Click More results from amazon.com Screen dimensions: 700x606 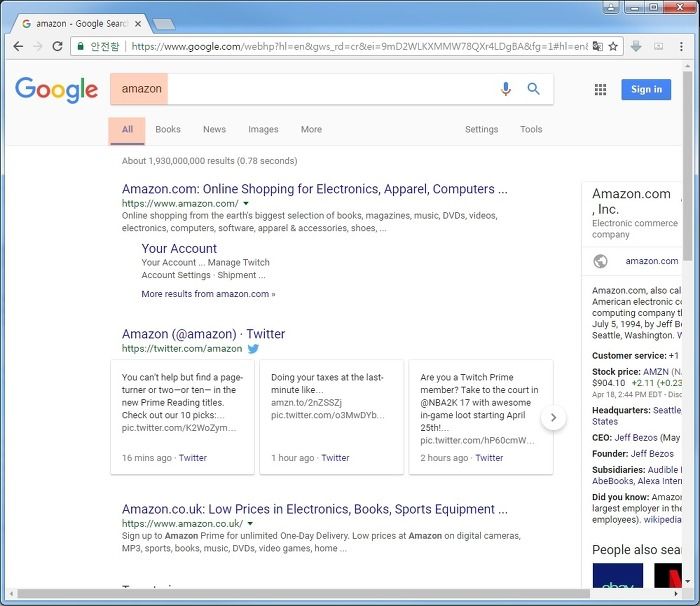tap(208, 294)
